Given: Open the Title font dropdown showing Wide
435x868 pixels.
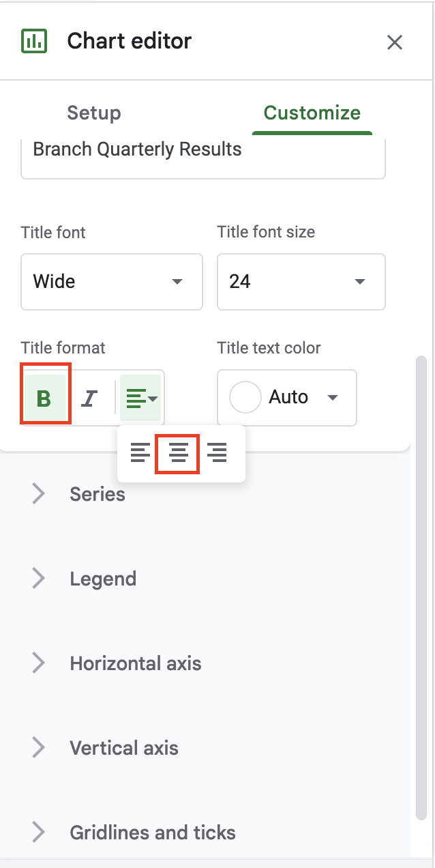Looking at the screenshot, I should pyautogui.click(x=112, y=282).
